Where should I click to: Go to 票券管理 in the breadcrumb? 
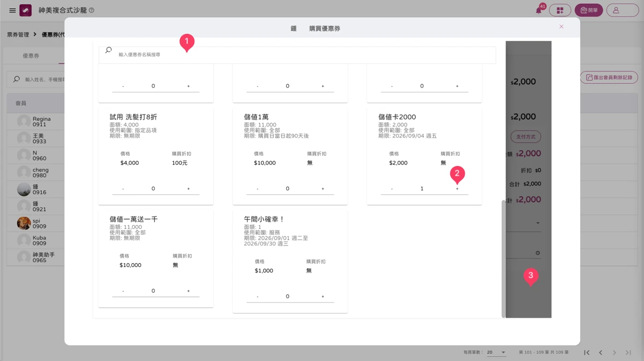(18, 34)
